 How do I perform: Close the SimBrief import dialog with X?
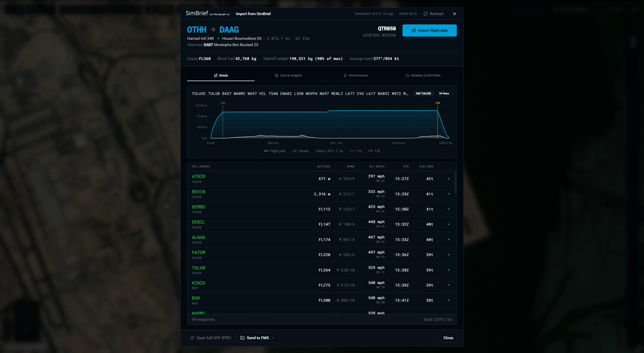454,14
